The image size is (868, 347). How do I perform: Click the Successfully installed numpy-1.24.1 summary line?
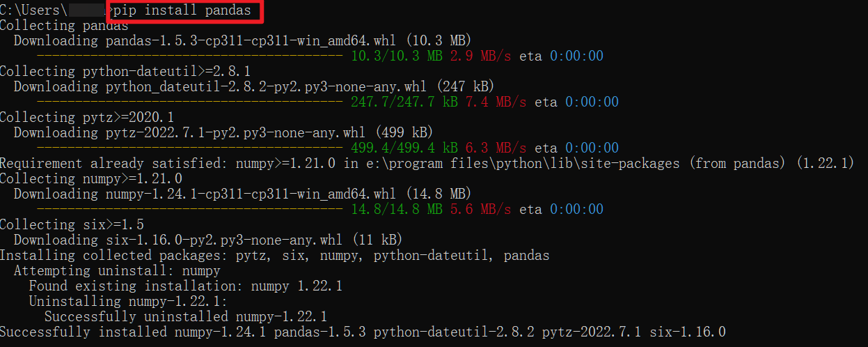(363, 332)
